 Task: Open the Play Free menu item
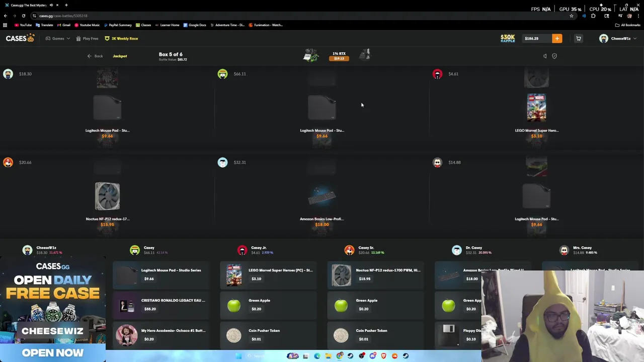(87, 38)
